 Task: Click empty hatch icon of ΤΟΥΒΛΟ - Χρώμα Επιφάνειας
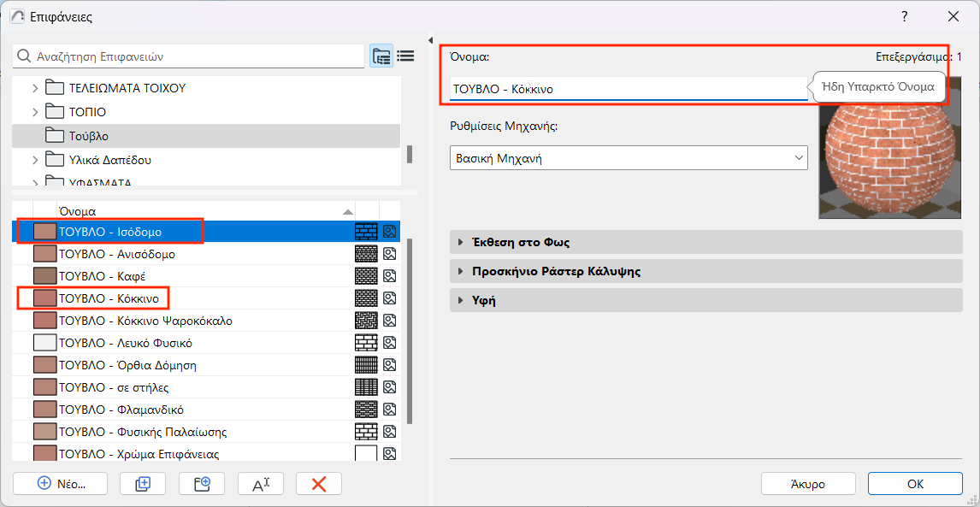(x=366, y=453)
